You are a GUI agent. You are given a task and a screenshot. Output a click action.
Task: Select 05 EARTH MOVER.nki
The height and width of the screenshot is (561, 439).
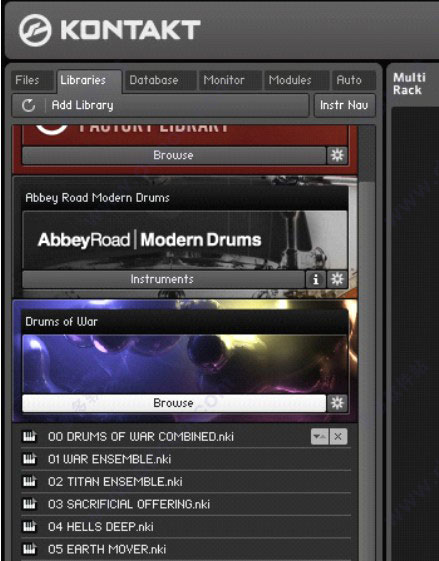point(107,549)
